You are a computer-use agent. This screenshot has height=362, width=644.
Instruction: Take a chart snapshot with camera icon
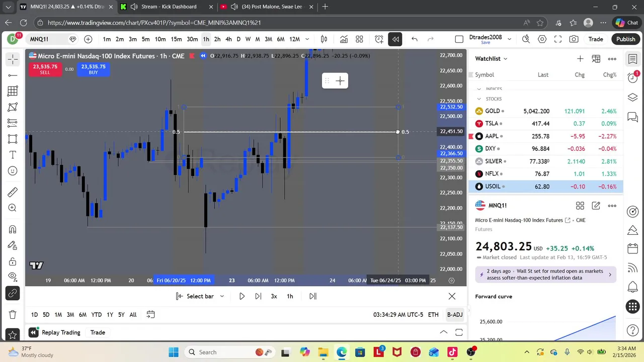(x=574, y=39)
